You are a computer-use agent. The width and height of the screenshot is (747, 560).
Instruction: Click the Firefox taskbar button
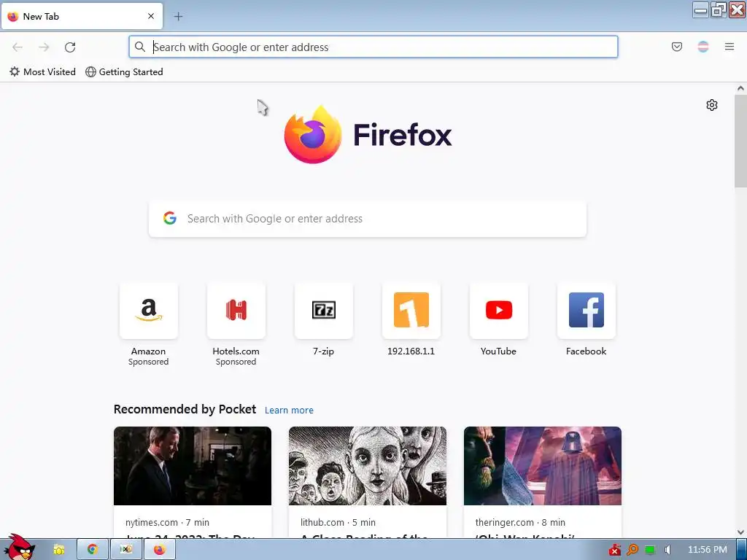point(160,550)
